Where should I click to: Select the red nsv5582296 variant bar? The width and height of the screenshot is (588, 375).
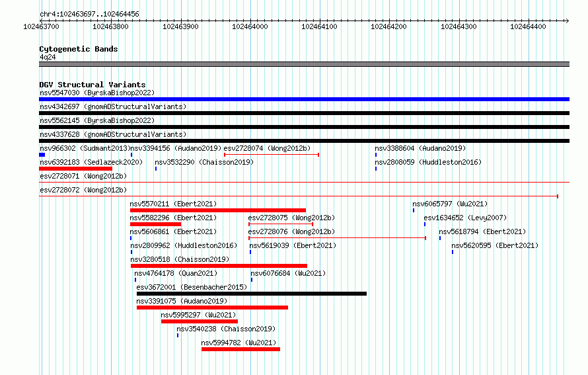(156, 224)
